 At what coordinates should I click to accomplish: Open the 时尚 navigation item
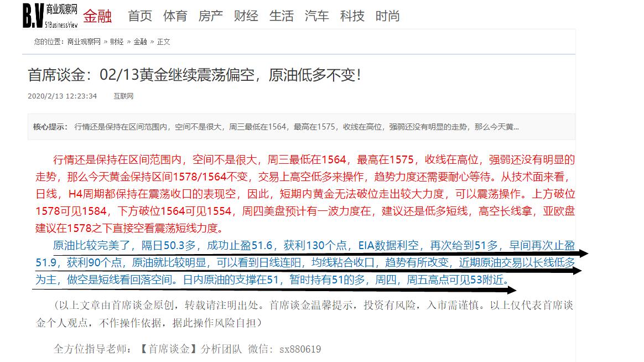(388, 16)
